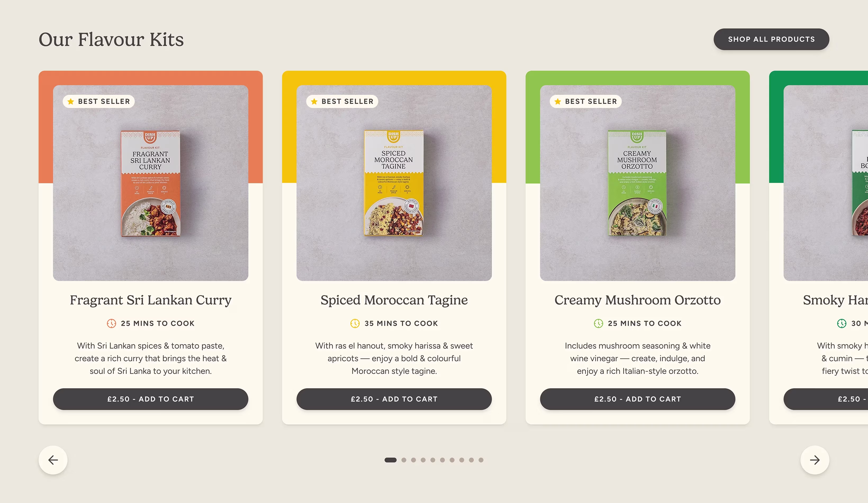Click the Best Seller star on Mushroom Orzotto card
868x503 pixels.
(x=558, y=101)
